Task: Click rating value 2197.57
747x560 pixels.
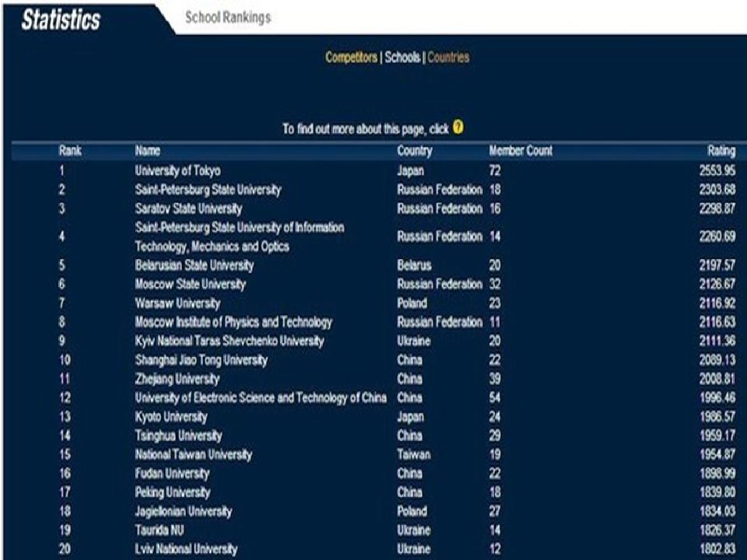Action: coord(717,265)
